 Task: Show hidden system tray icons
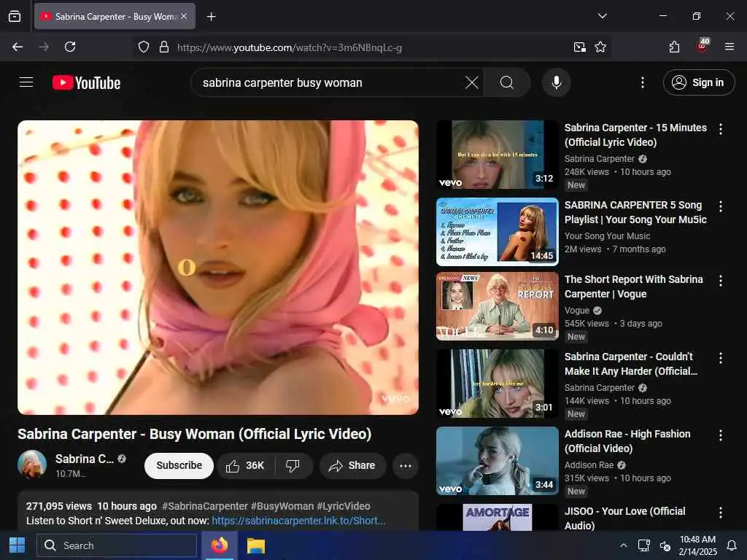click(623, 545)
